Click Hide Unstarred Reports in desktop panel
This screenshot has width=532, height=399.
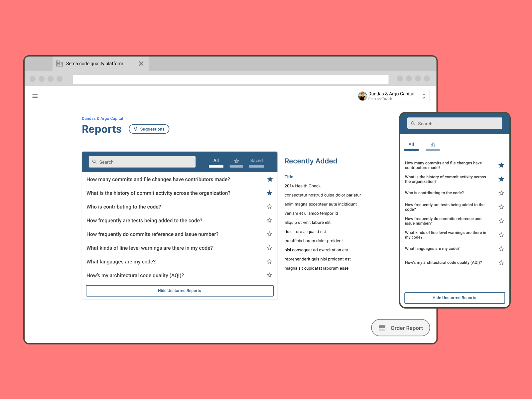click(x=180, y=291)
